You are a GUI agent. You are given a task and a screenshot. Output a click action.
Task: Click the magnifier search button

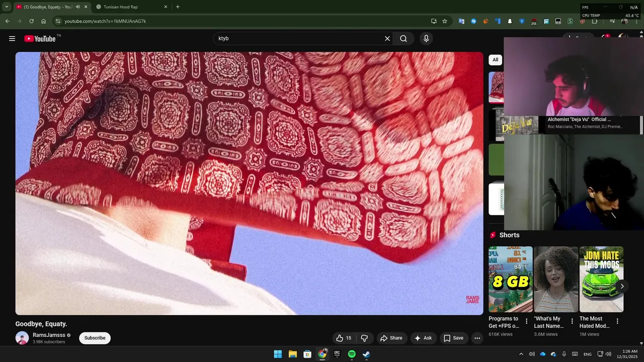click(404, 39)
